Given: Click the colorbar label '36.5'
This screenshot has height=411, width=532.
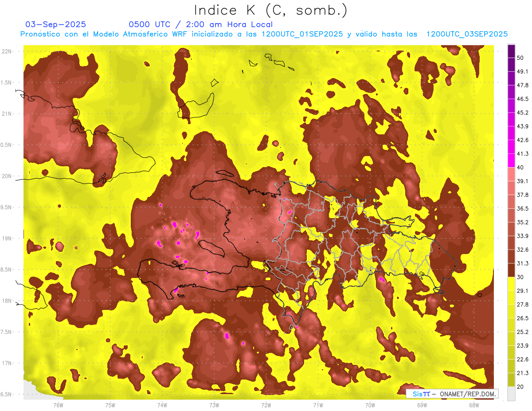Looking at the screenshot, I should tap(523, 208).
